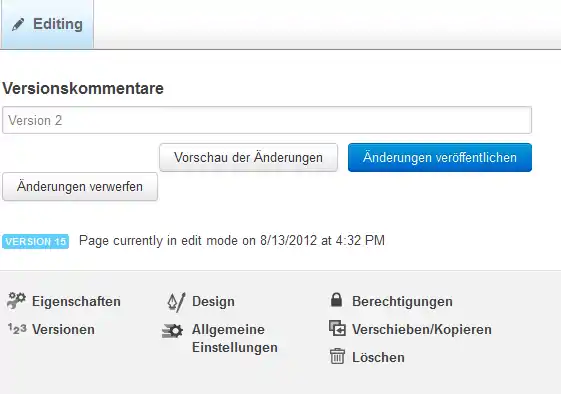Open Eigenschaften link

click(x=76, y=301)
